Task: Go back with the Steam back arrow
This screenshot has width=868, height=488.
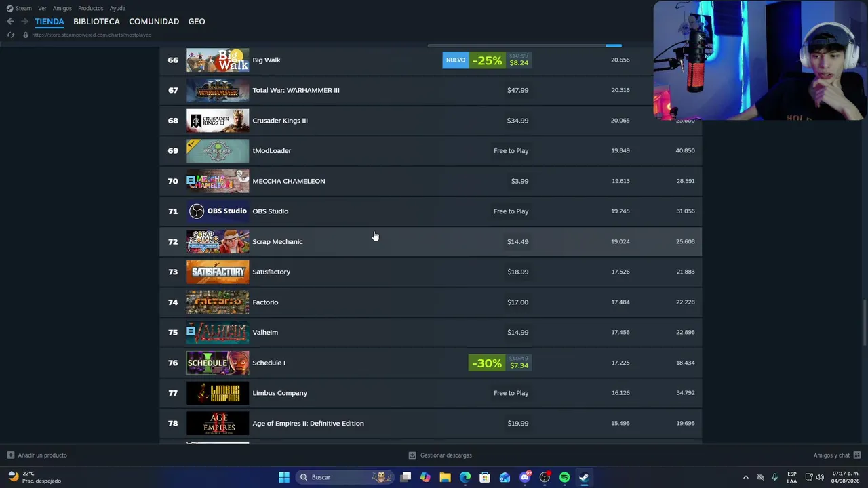Action: [x=10, y=22]
